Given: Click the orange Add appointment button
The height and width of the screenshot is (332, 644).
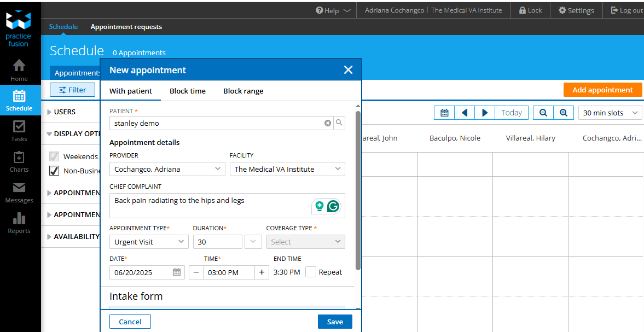Looking at the screenshot, I should (x=602, y=90).
